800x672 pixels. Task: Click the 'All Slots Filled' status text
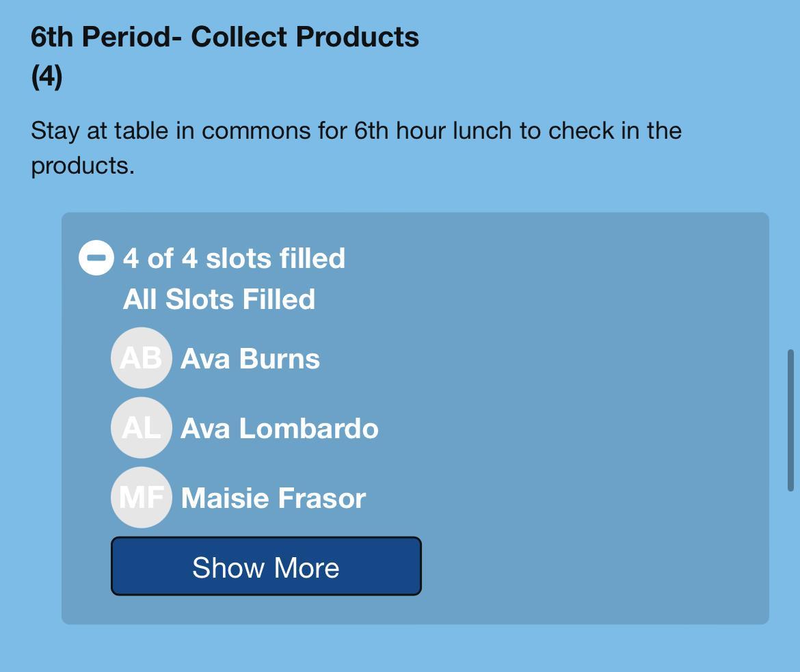(x=219, y=299)
